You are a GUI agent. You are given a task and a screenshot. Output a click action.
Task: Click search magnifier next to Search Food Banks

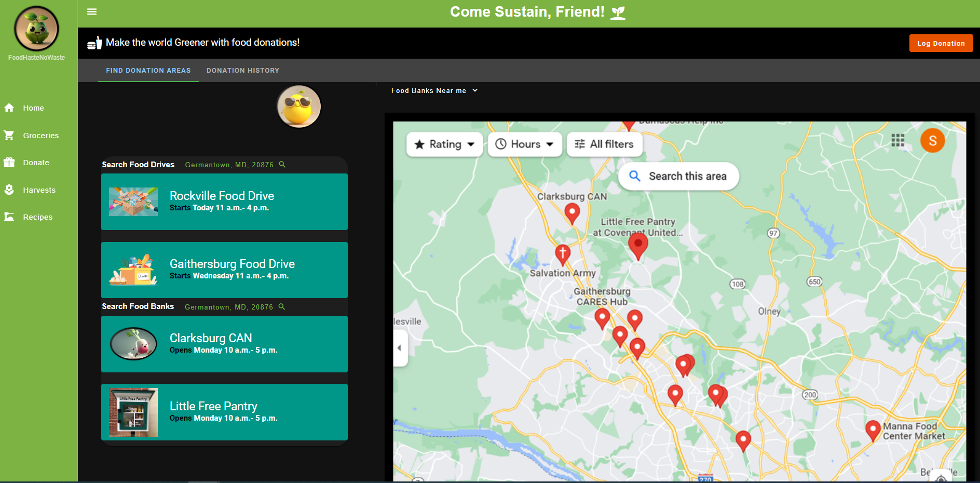[x=282, y=306]
